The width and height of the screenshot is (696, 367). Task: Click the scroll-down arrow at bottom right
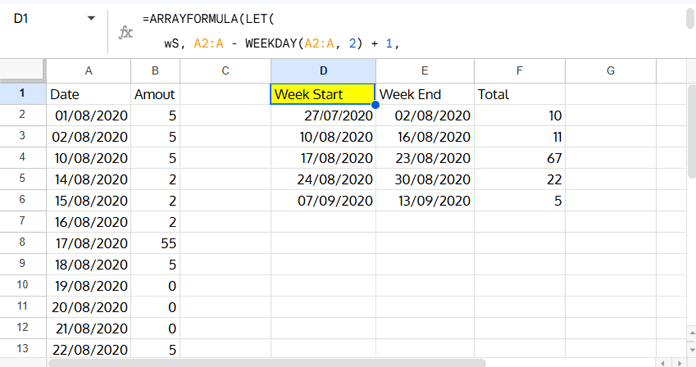click(692, 349)
